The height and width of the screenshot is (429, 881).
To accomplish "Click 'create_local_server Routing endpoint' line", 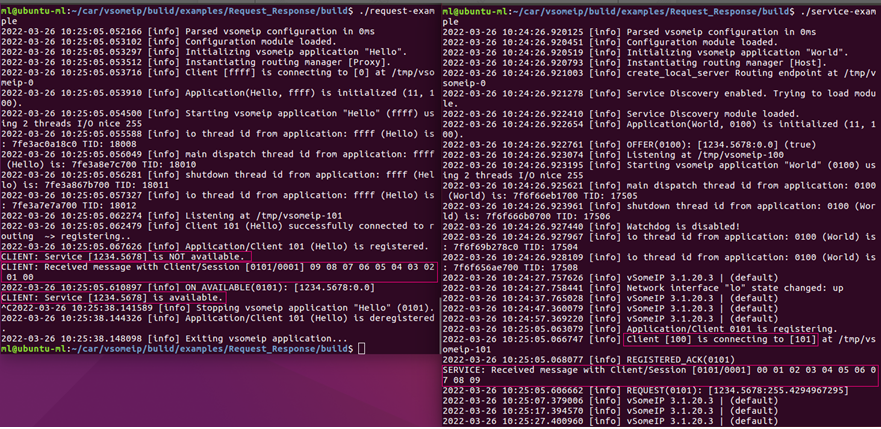I will coord(660,78).
